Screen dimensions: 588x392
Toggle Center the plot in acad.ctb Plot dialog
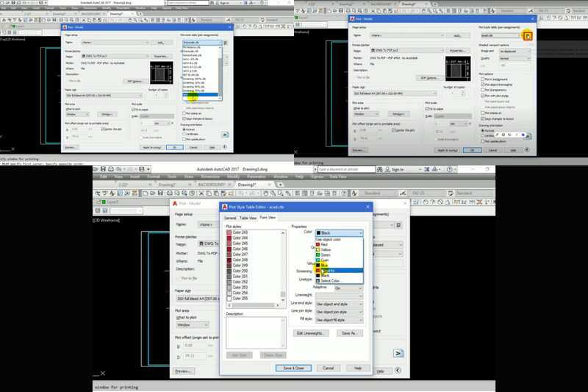click(393, 130)
